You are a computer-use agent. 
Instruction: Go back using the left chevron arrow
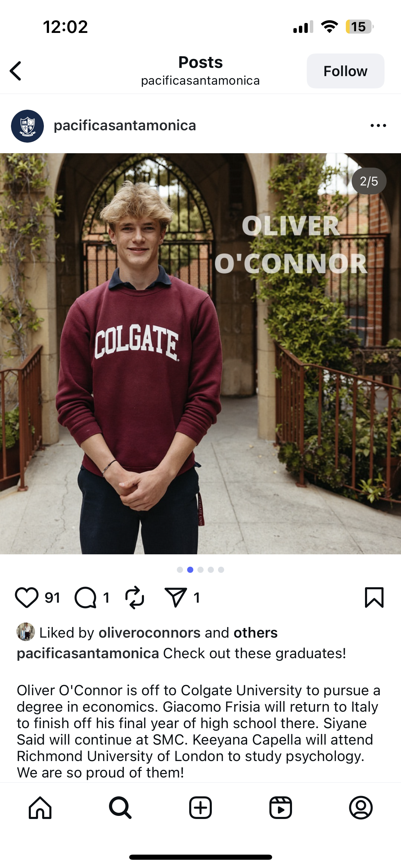tap(16, 71)
